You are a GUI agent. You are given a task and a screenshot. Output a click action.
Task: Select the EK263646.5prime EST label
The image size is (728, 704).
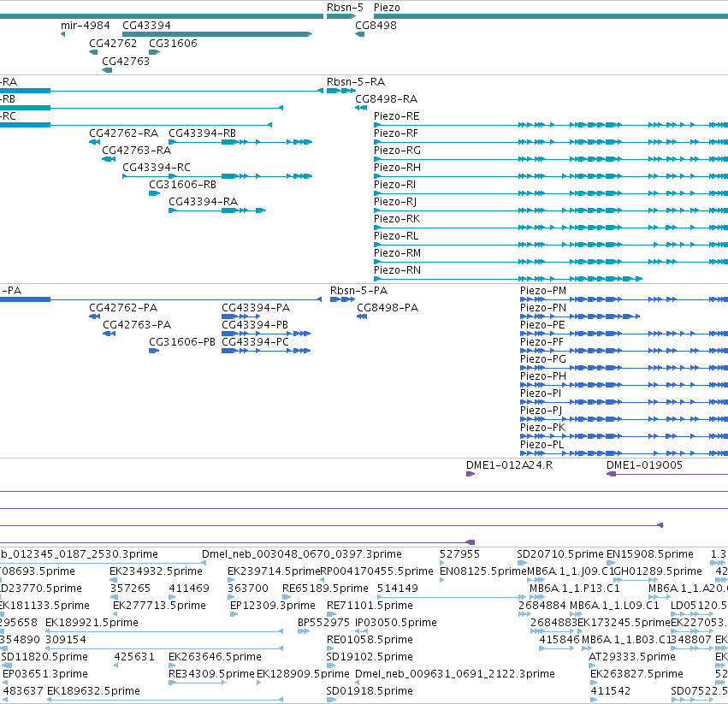point(215,657)
